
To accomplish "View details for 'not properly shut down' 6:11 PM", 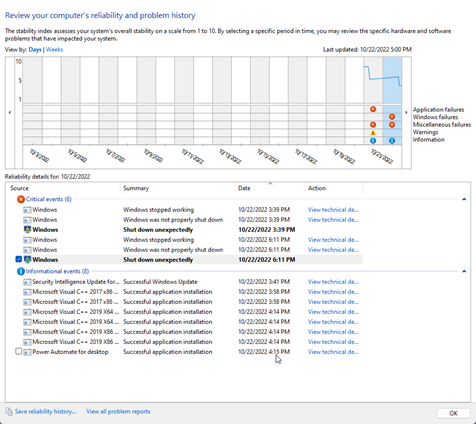I will 333,250.
